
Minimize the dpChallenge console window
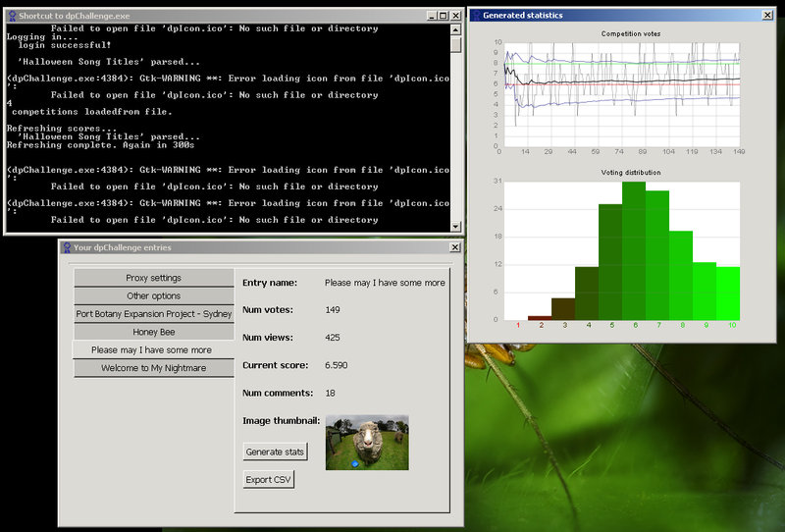433,16
